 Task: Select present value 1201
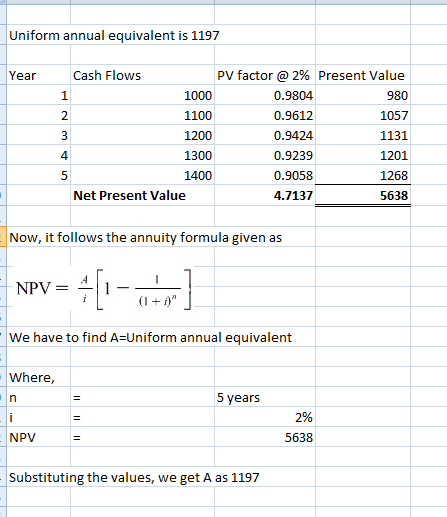(x=394, y=156)
